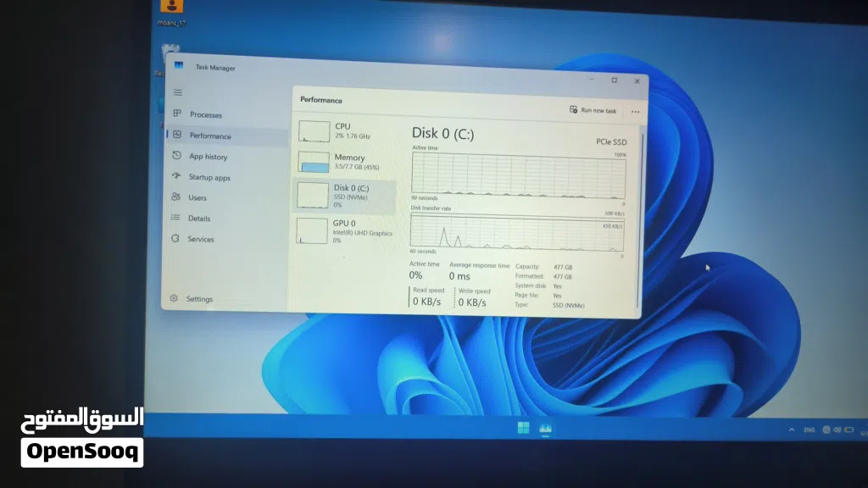The height and width of the screenshot is (488, 868).
Task: Click the PCIe SSD label
Action: point(611,142)
